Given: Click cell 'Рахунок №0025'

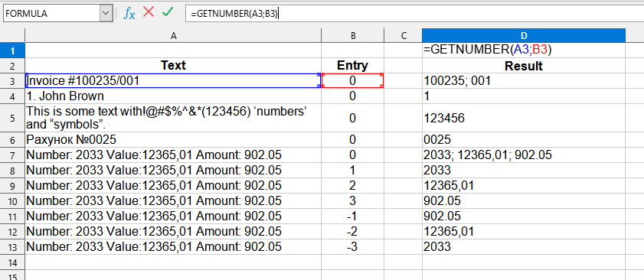Looking at the screenshot, I should pyautogui.click(x=173, y=140).
